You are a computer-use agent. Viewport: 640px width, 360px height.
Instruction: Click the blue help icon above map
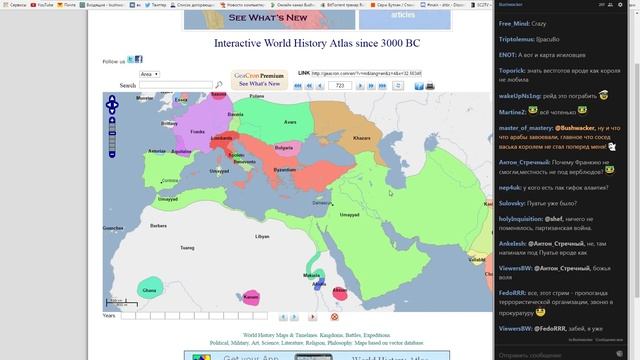click(419, 86)
